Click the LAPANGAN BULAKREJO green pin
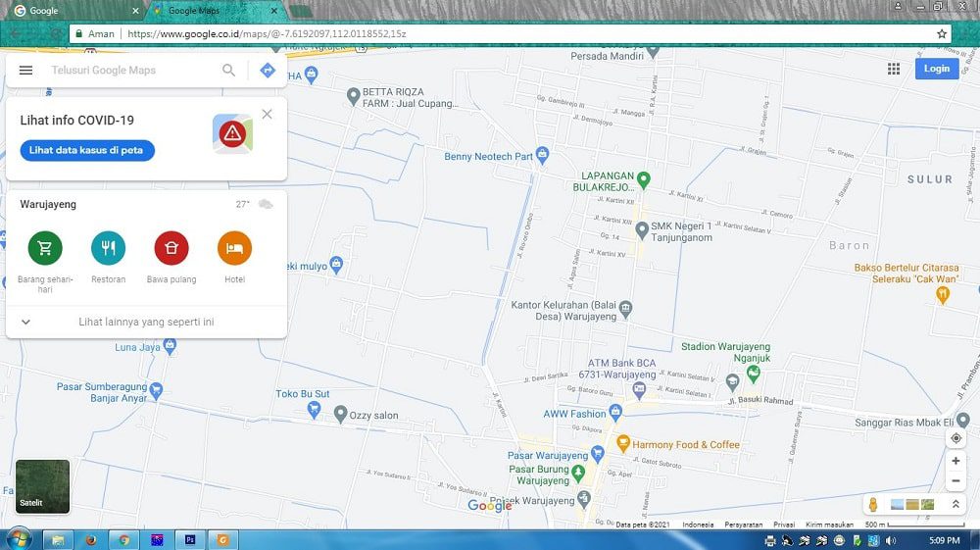Screen dimensions: 980x550 coord(643,180)
